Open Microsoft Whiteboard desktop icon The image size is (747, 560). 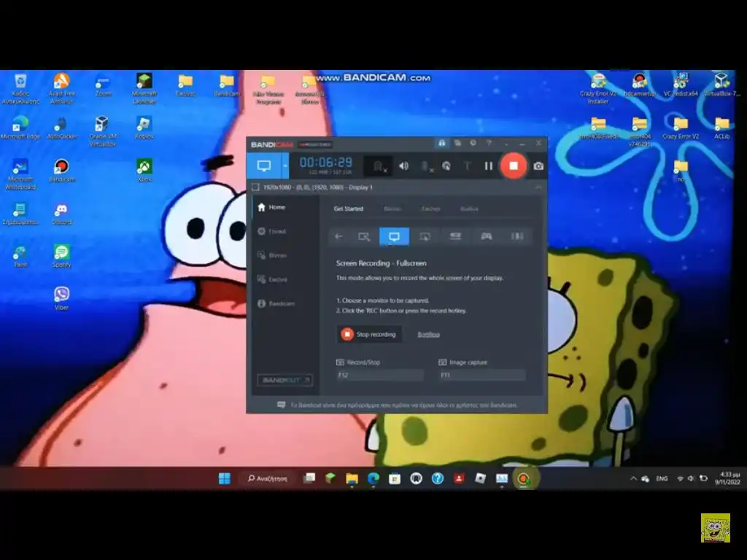(20, 174)
